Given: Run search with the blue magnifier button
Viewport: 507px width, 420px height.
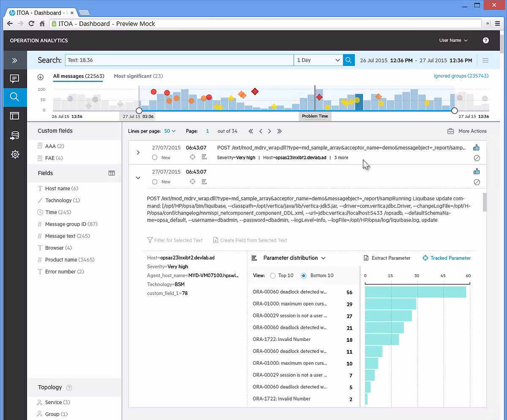Looking at the screenshot, I should click(x=349, y=60).
